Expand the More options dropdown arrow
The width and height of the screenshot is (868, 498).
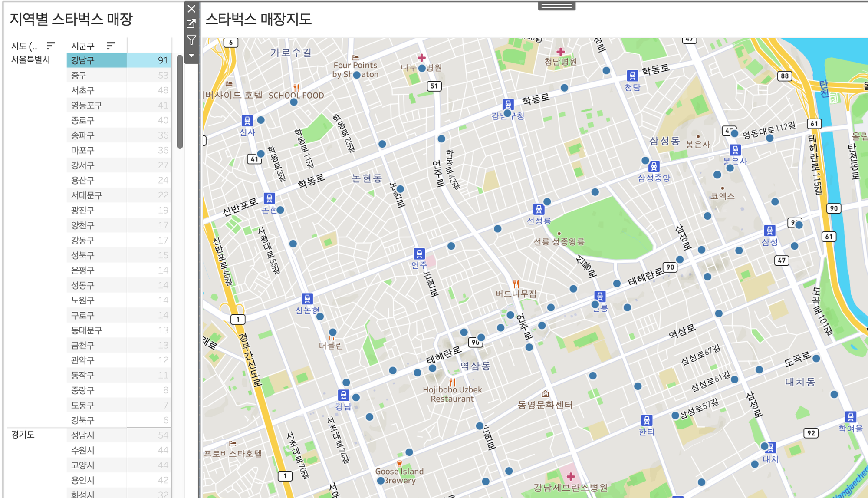pos(191,56)
